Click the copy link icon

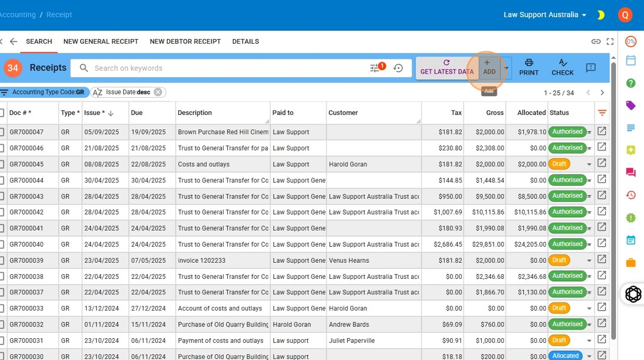coord(596,41)
